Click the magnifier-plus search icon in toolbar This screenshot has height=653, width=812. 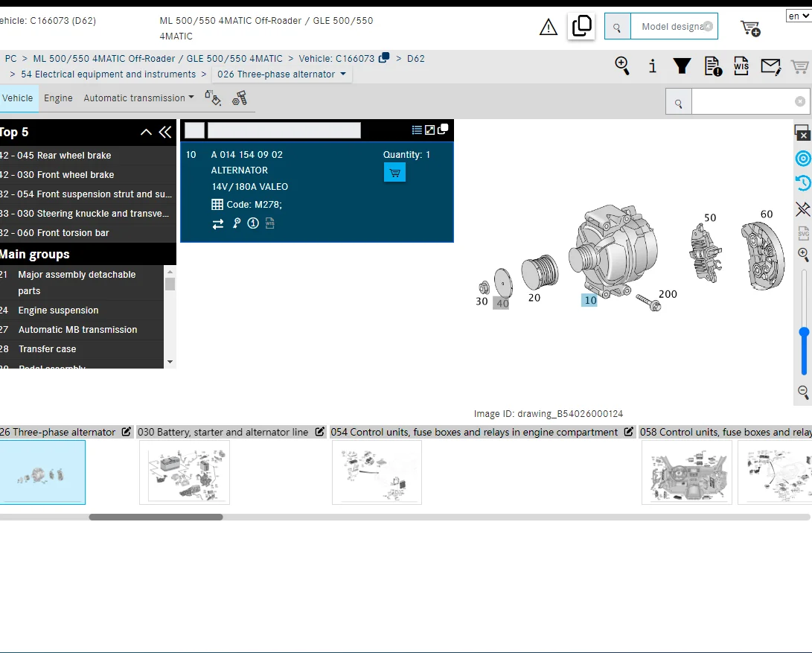coord(622,66)
